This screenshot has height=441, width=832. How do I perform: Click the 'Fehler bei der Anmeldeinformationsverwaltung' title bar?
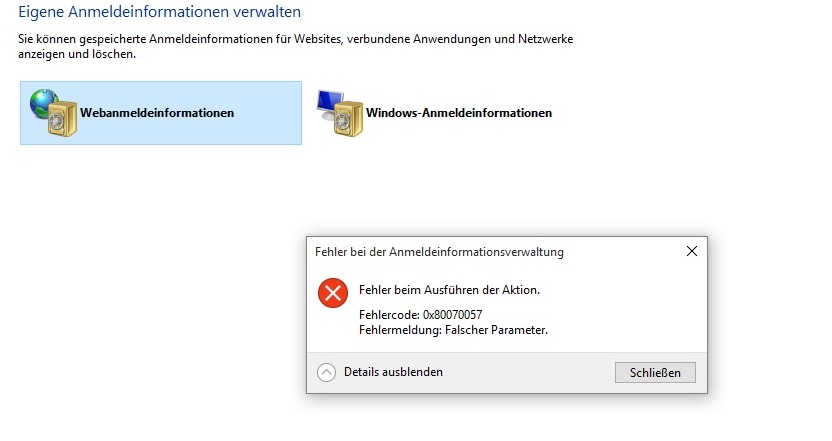pyautogui.click(x=439, y=252)
